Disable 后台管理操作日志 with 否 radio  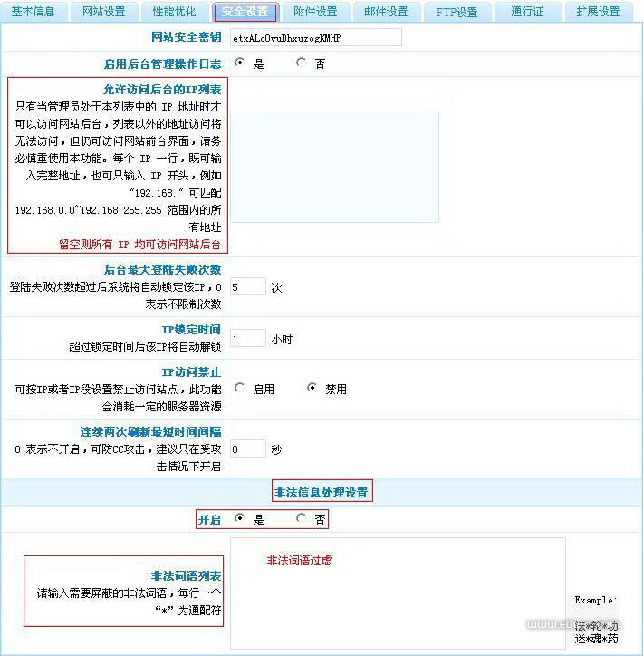coord(301,63)
